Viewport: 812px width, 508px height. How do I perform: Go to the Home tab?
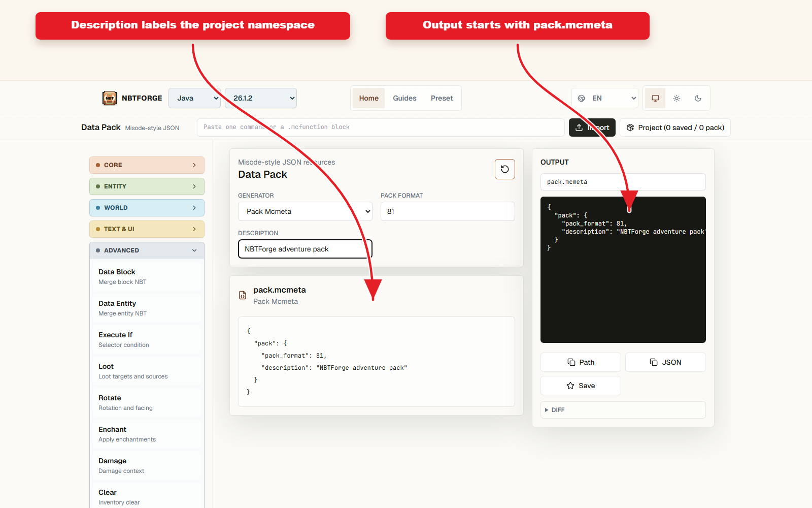pyautogui.click(x=369, y=98)
